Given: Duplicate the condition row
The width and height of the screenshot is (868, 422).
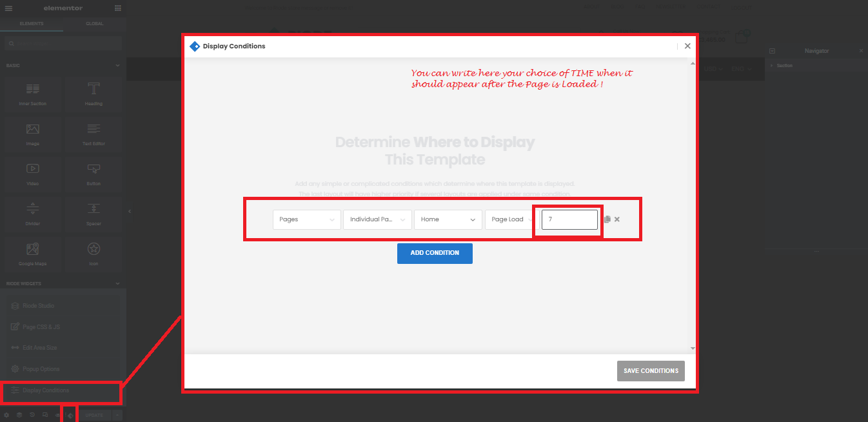Looking at the screenshot, I should [607, 219].
